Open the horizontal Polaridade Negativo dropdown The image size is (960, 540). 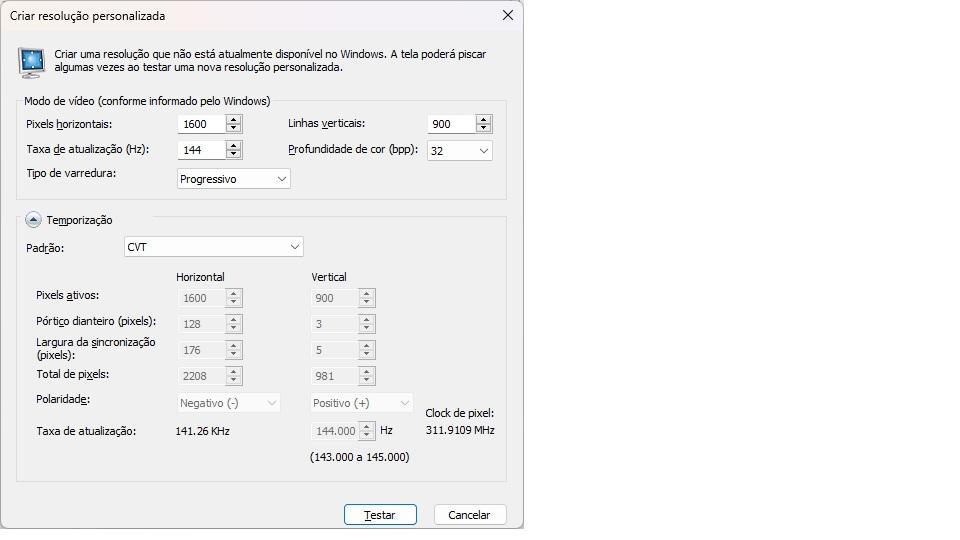pos(228,403)
